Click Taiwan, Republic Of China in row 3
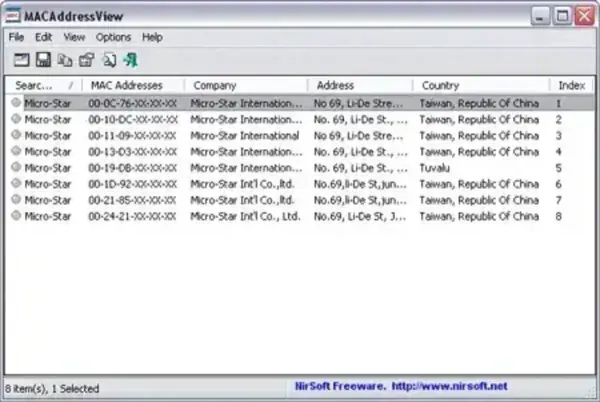Screen dimensions: 600x402 (x=479, y=136)
